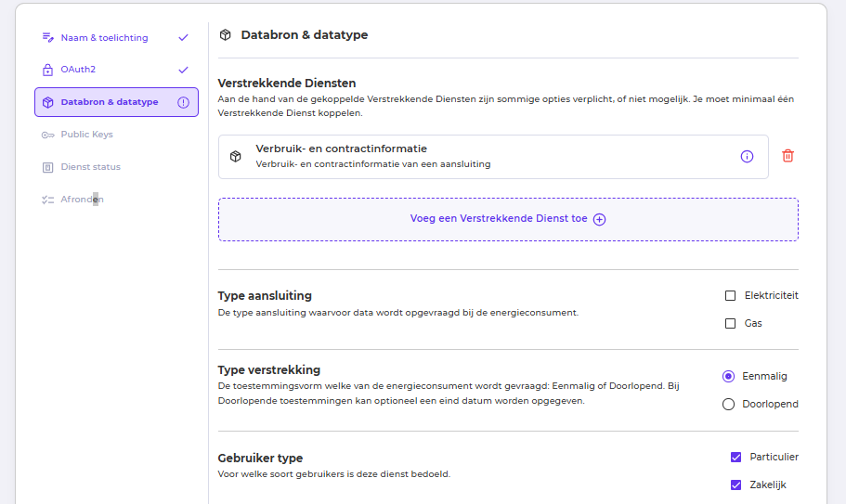This screenshot has height=504, width=846.
Task: Click the Elektriciteit label
Action: tap(771, 295)
